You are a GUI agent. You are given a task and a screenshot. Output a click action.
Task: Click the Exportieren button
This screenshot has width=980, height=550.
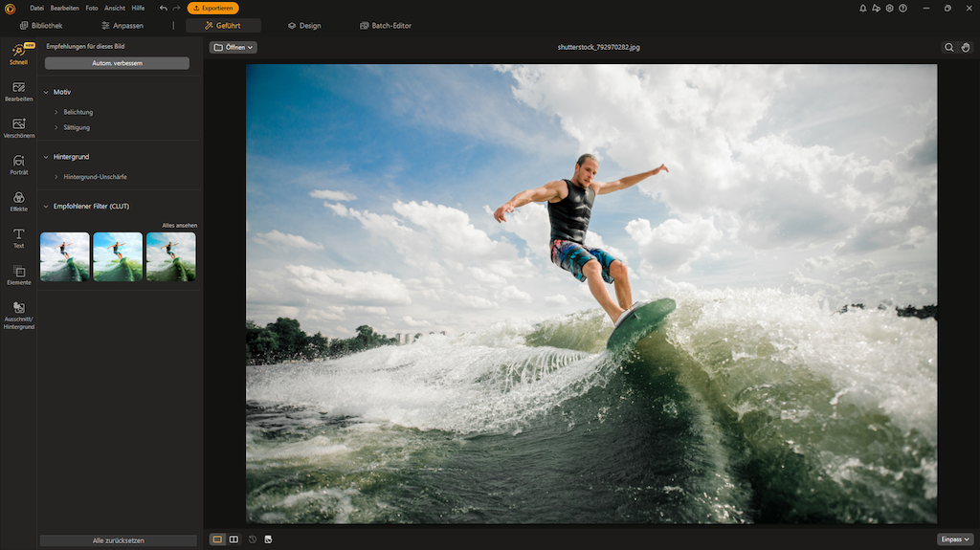[212, 9]
